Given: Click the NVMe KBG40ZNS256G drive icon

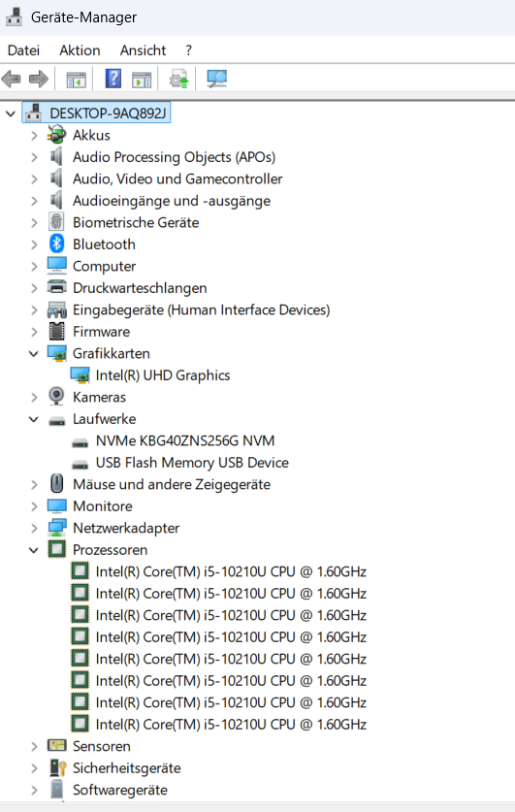Looking at the screenshot, I should pos(80,442).
